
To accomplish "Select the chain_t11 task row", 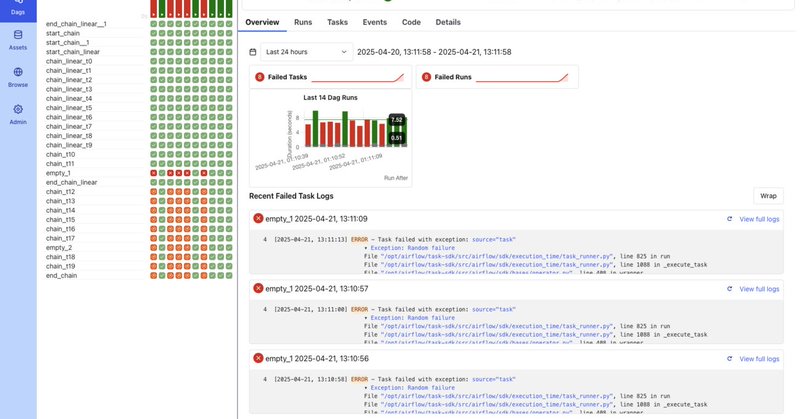I will (x=60, y=164).
